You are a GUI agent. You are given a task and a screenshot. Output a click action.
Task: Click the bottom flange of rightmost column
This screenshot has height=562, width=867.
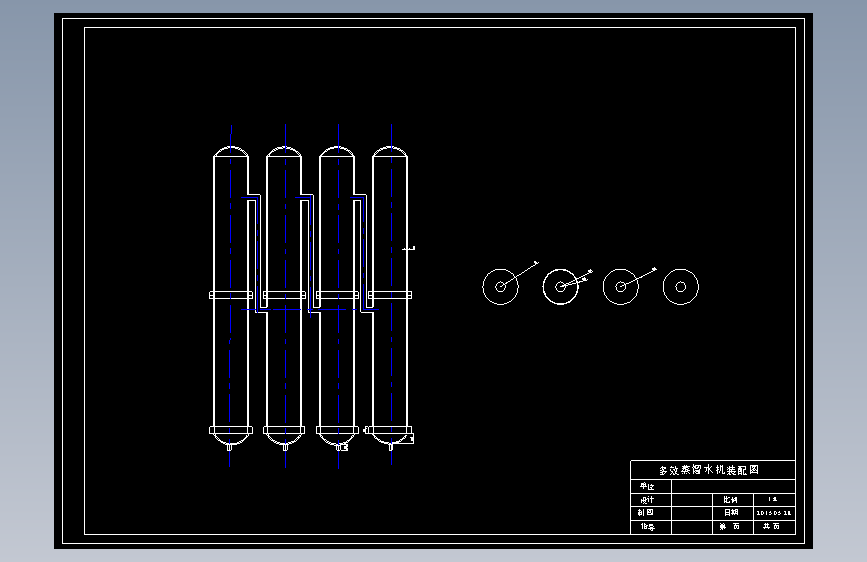[388, 430]
